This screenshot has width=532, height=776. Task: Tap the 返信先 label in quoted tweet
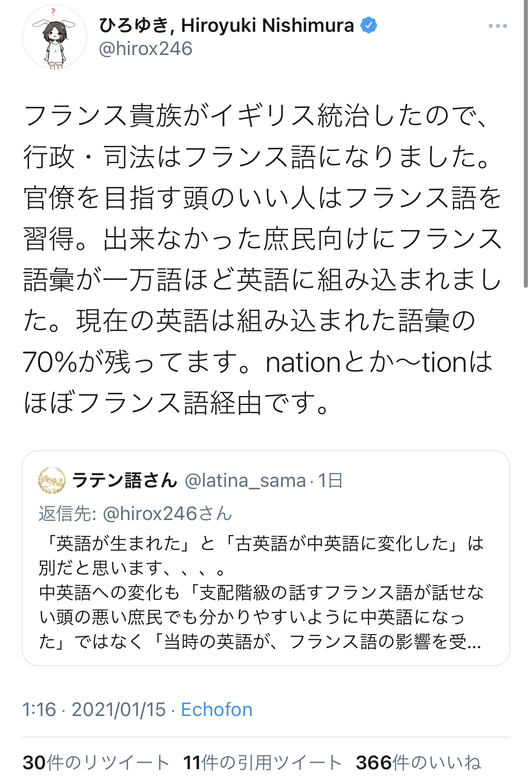[x=67, y=514]
